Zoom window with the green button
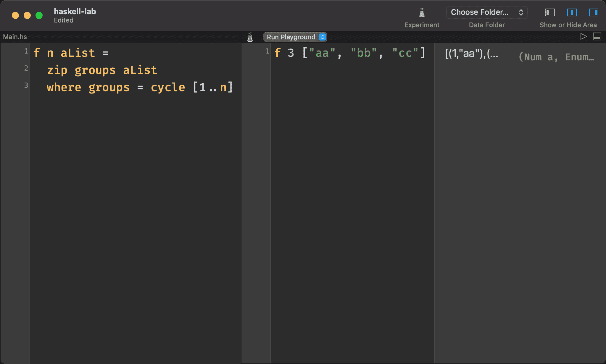Viewport: 606px width, 364px height. [x=39, y=15]
